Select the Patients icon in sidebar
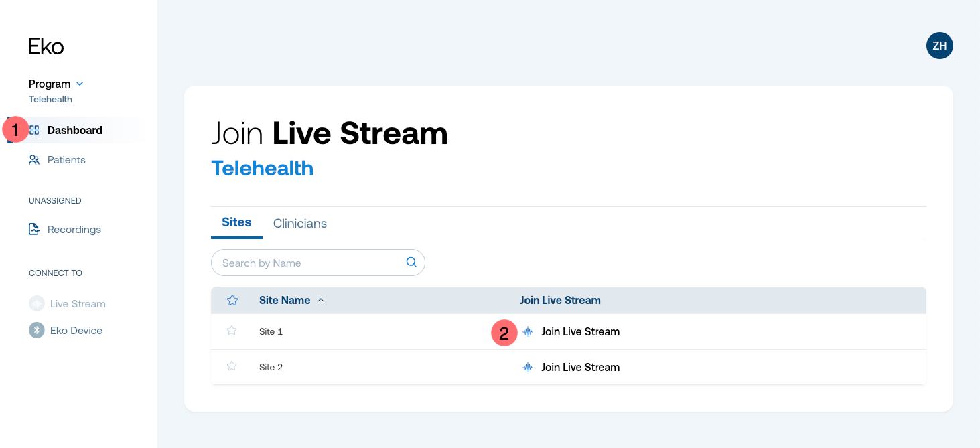980x448 pixels. [x=34, y=159]
